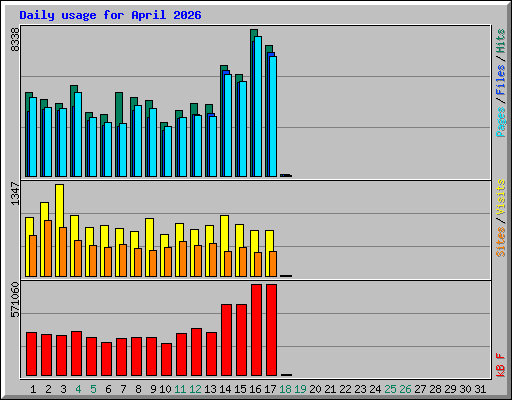
Task: Click the red 'KB F' legend label
Action: 500,365
